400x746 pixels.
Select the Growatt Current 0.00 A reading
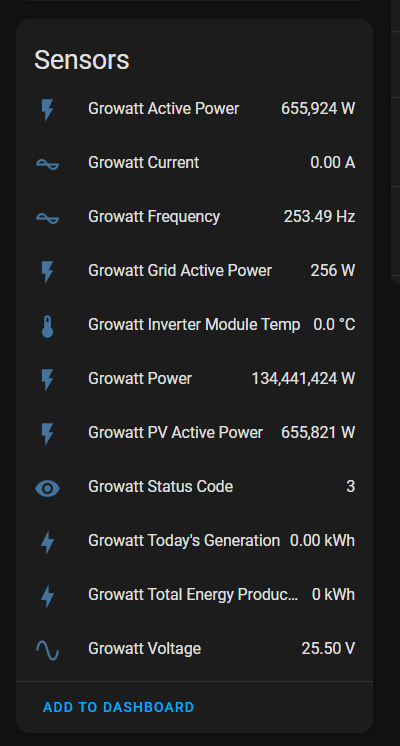point(332,163)
